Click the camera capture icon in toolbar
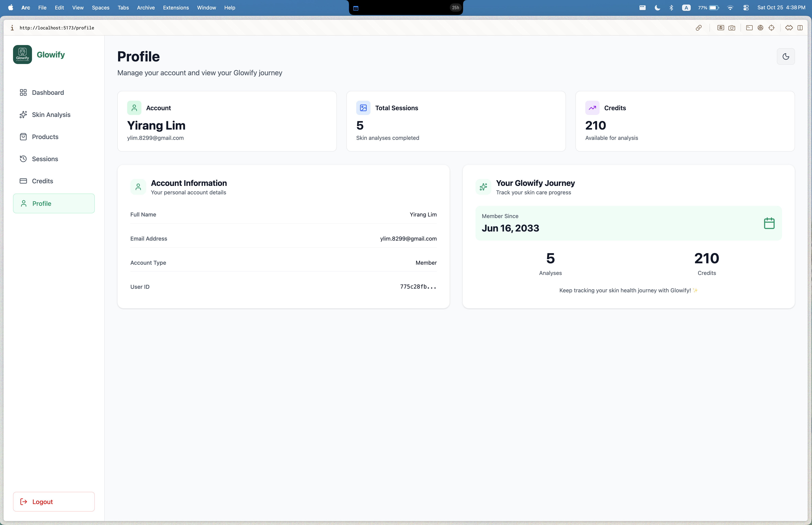The width and height of the screenshot is (812, 525). pos(732,28)
